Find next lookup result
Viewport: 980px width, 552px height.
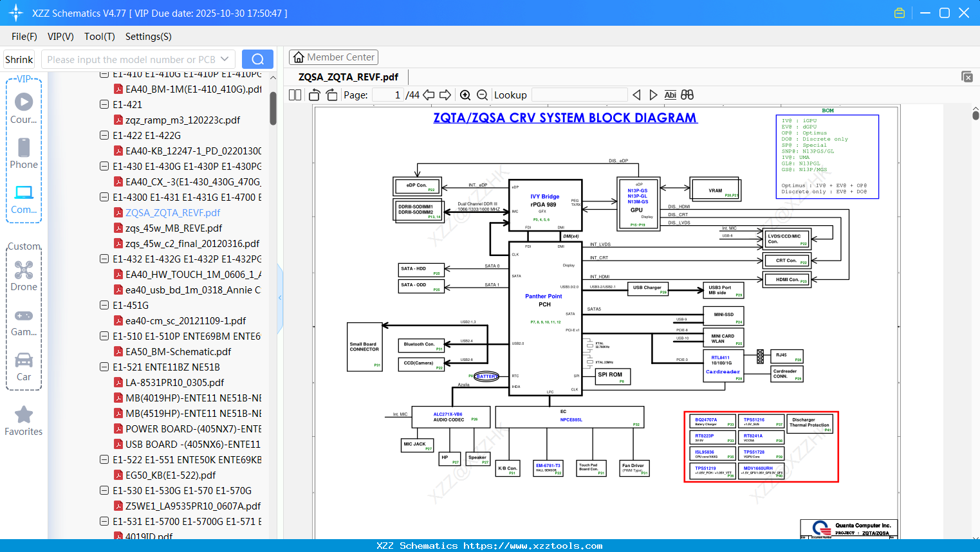click(653, 95)
